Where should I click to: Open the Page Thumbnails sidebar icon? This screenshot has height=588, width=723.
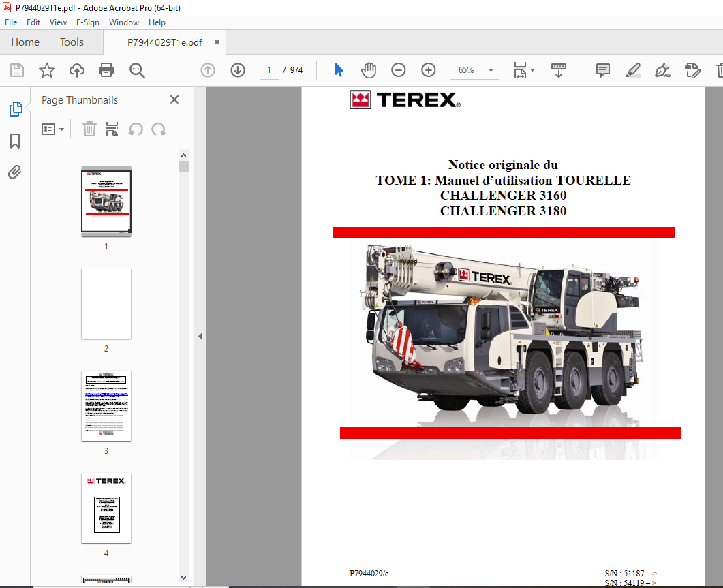(x=15, y=109)
